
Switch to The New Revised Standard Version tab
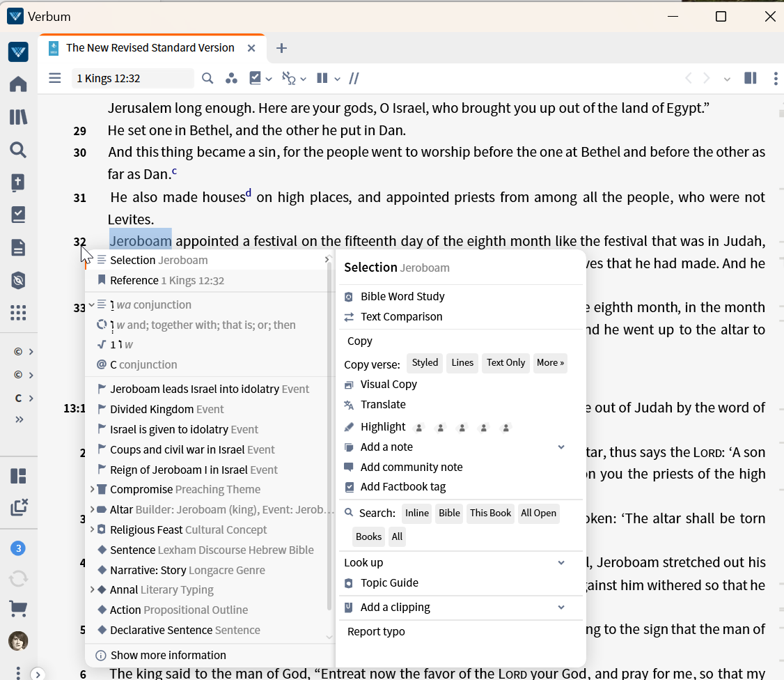click(150, 47)
